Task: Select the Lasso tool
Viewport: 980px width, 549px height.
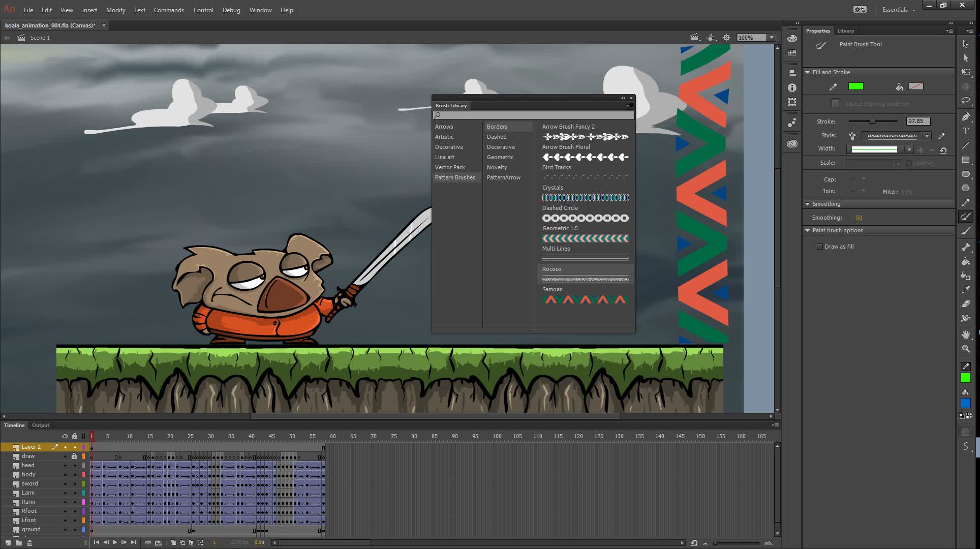Action: click(x=966, y=101)
